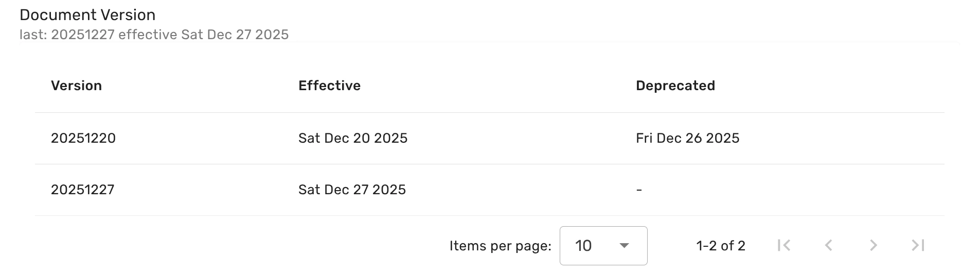This screenshot has width=980, height=271.
Task: Go to the previous page of versions
Action: [828, 246]
